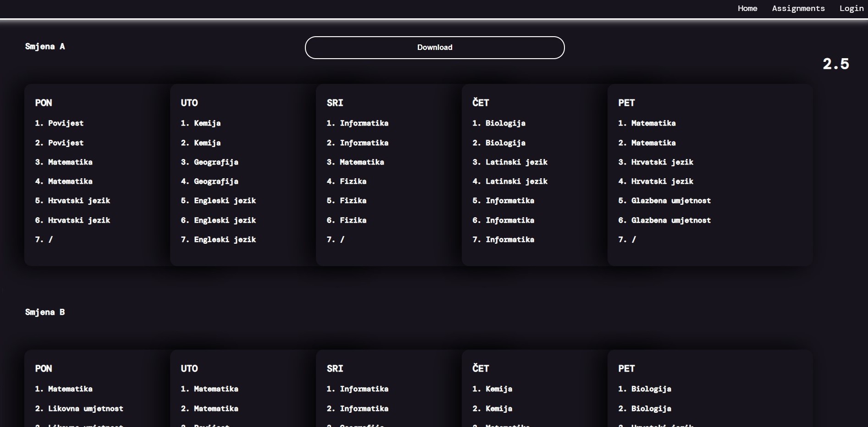
Task: Select '6. Hrvatski jezik' on Monday, Smjena A
Action: click(x=73, y=220)
